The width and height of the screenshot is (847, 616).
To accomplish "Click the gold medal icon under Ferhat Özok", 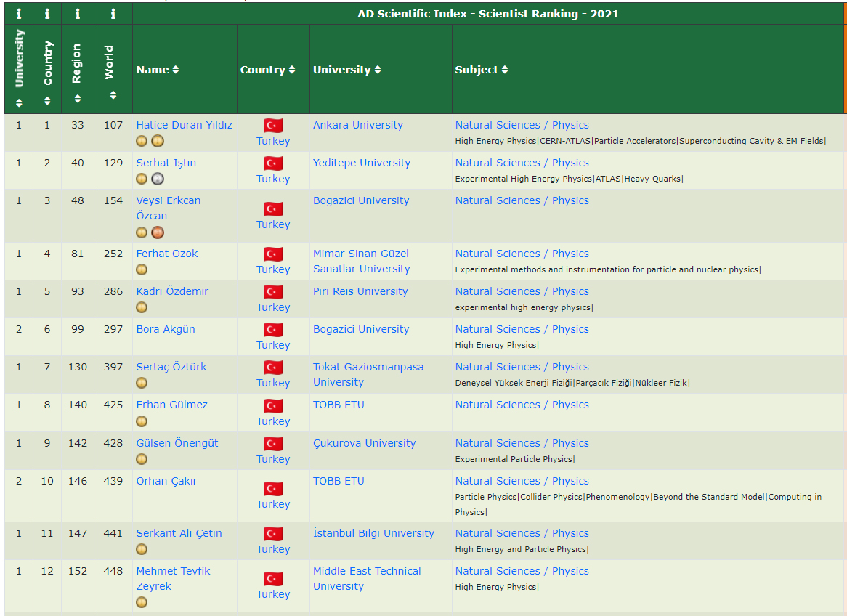I will click(x=142, y=269).
